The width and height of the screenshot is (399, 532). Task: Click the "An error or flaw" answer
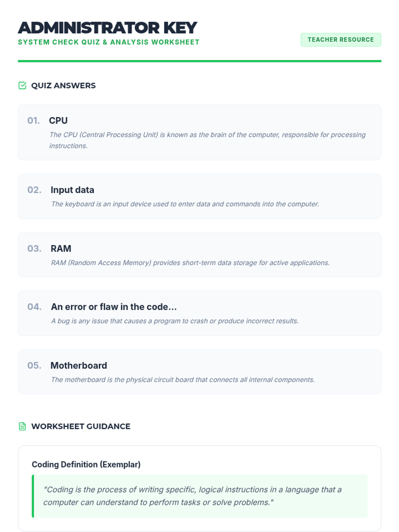[x=113, y=307]
